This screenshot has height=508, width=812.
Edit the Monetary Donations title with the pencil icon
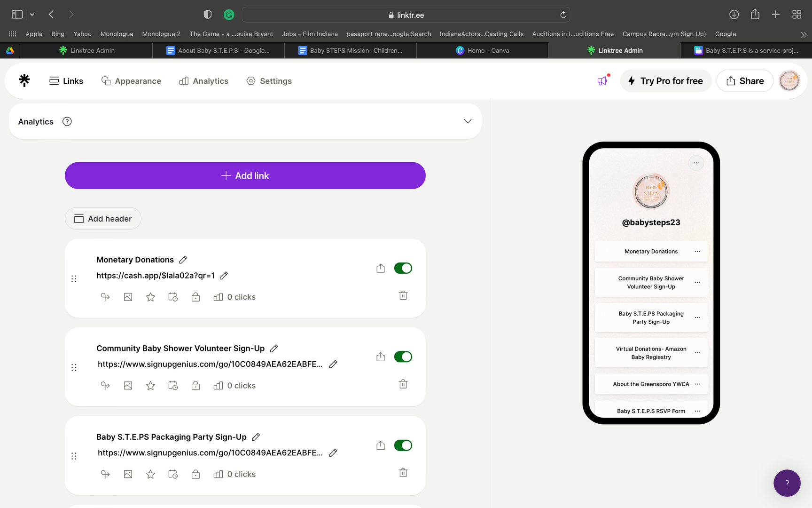pos(183,260)
